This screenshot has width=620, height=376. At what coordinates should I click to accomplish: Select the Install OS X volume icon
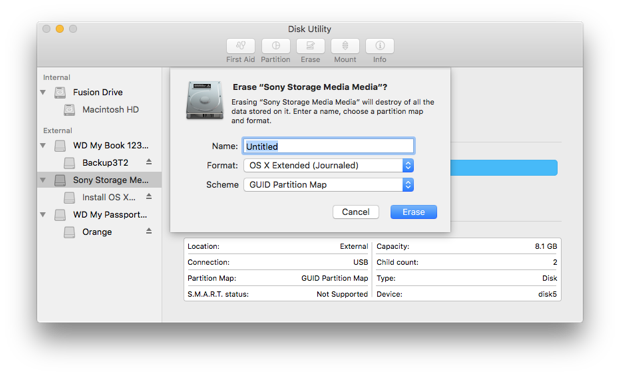pos(69,197)
